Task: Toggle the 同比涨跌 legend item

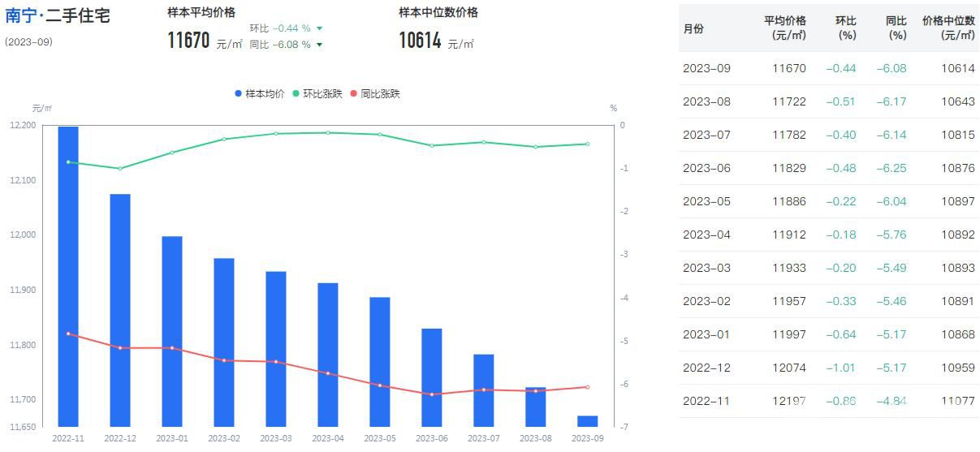Action: [375, 93]
